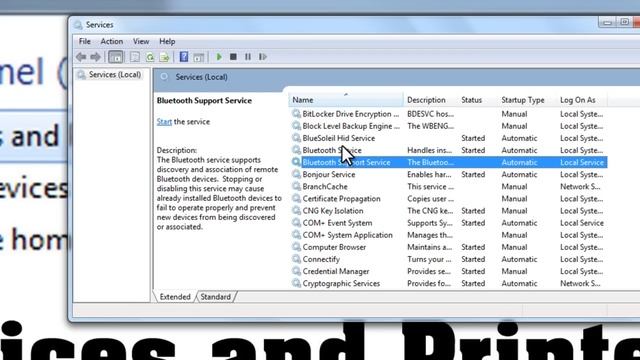Click the Bluetooth Support Service heading
Viewport: 640px width, 360px height.
pyautogui.click(x=204, y=100)
